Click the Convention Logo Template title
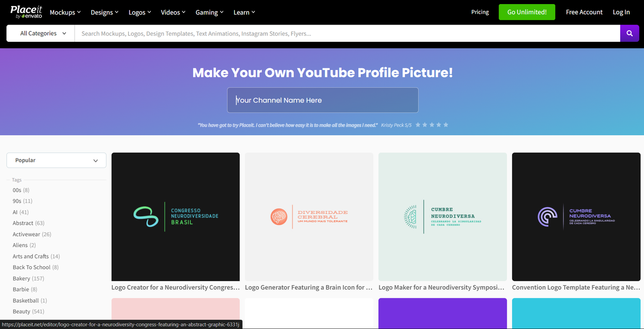The width and height of the screenshot is (644, 329). pyautogui.click(x=576, y=287)
